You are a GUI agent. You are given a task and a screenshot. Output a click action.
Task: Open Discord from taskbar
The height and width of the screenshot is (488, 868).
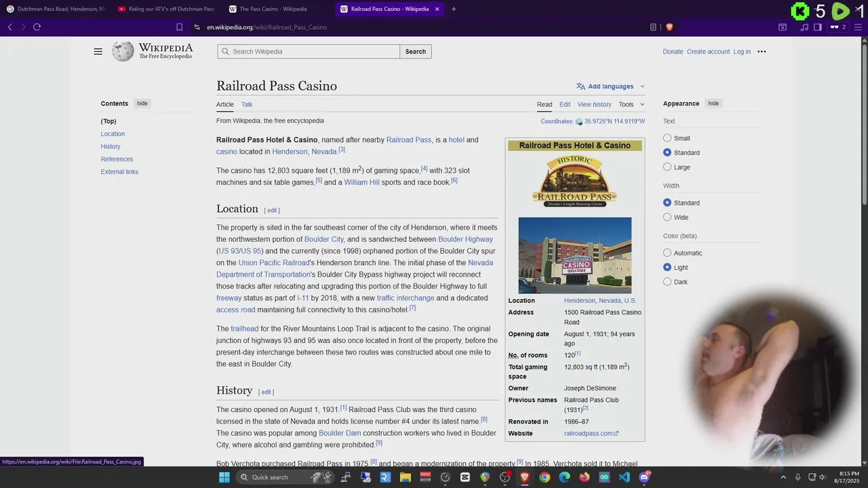[x=644, y=477]
